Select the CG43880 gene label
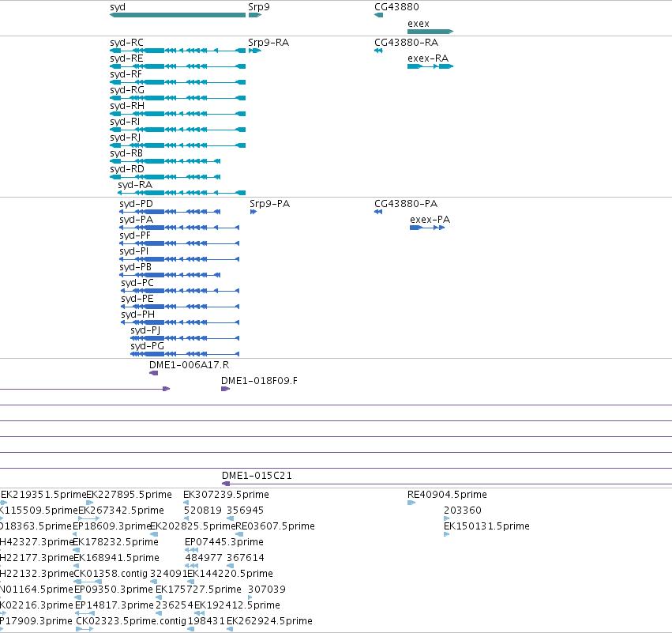Screen dimensions: 672x633 (x=396, y=7)
